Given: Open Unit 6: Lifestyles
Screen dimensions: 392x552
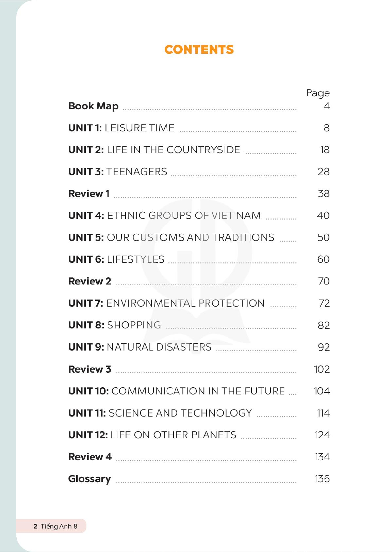Looking at the screenshot, I should pos(116,259).
